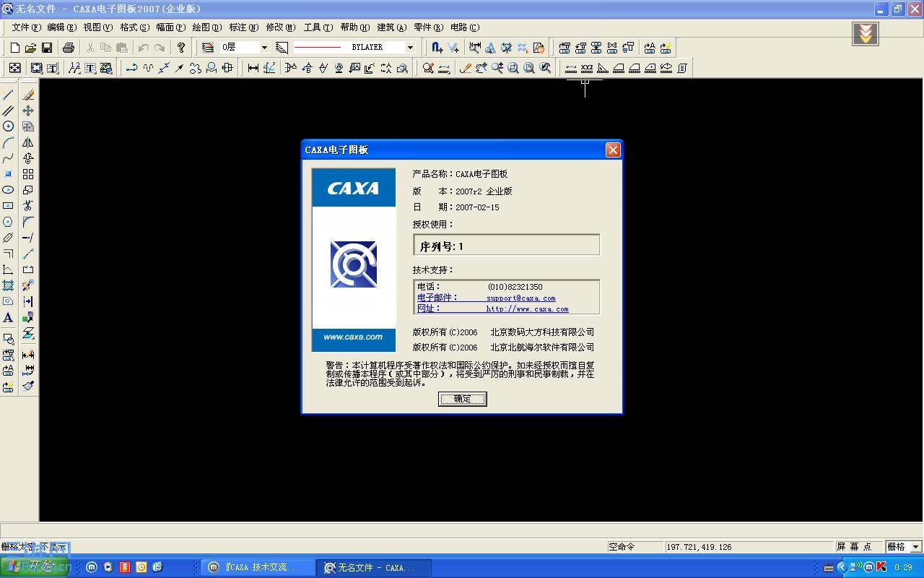Click the pencil sketch icon in toolbar
Viewport: 924px width, 578px height.
tap(466, 68)
